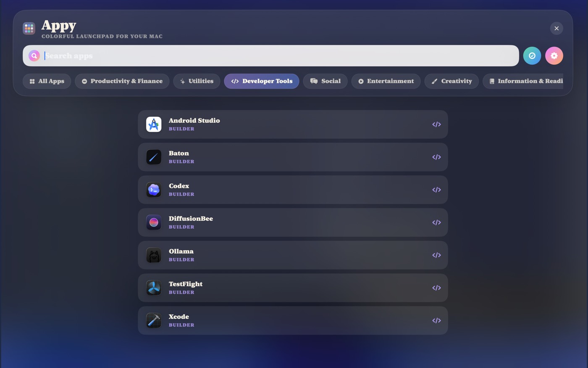Click the Appy colorful grid logo
The image size is (588, 368).
click(x=29, y=28)
